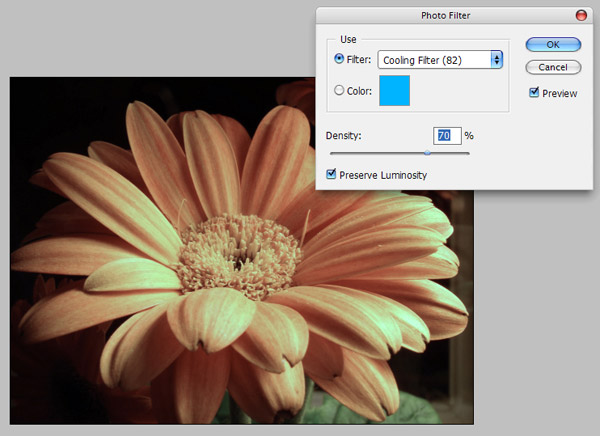
Task: Click the Density text label
Action: (345, 135)
